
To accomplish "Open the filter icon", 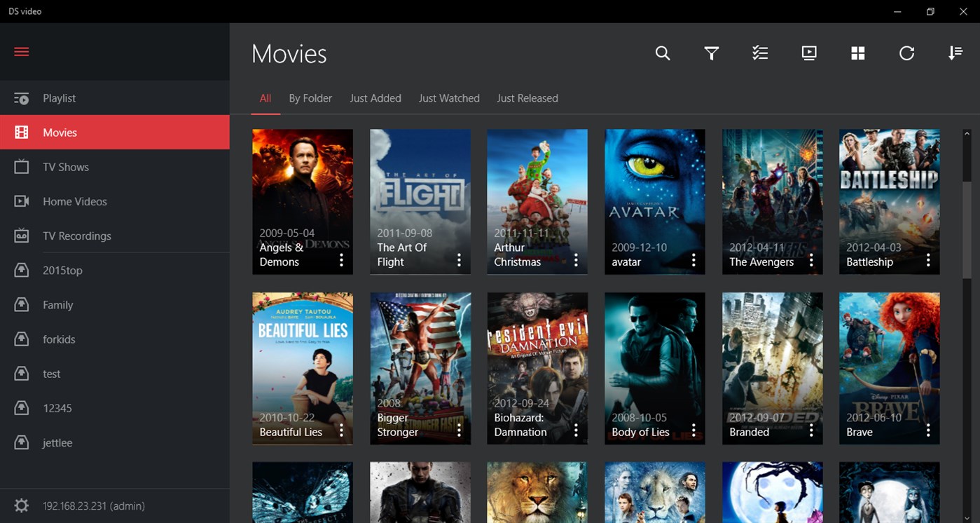I will click(711, 53).
